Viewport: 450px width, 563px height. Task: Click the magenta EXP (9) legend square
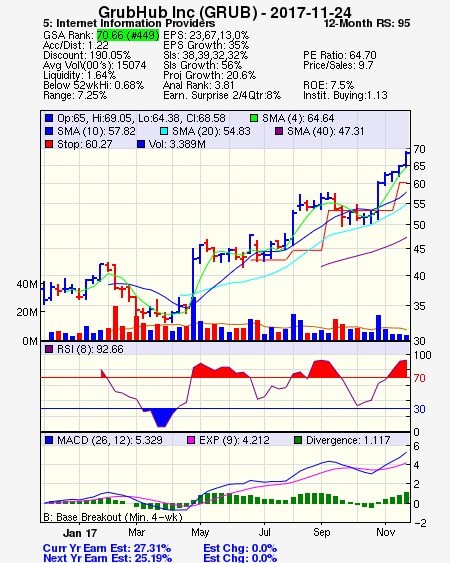coord(191,440)
